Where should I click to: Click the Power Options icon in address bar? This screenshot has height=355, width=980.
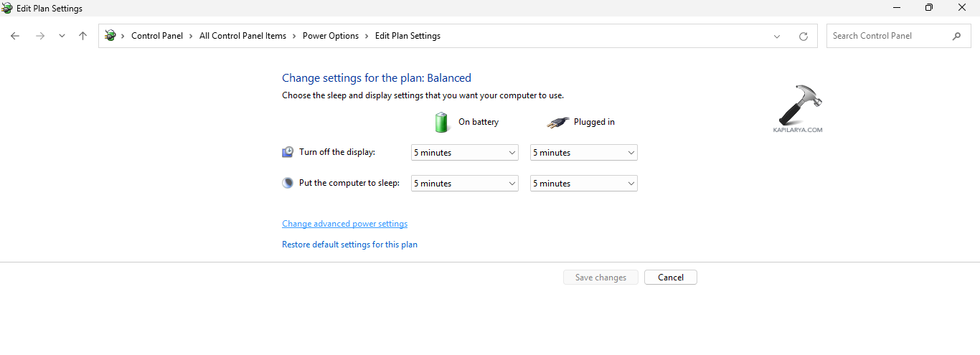[110, 35]
